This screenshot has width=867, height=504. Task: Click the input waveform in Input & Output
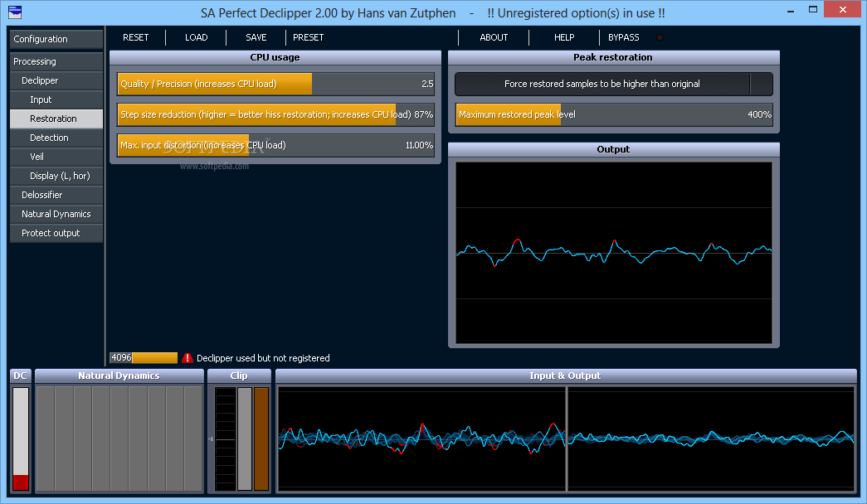click(421, 439)
